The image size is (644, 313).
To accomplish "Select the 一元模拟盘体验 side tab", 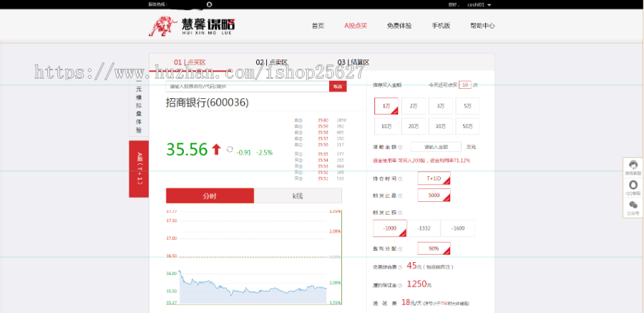I will [x=139, y=107].
